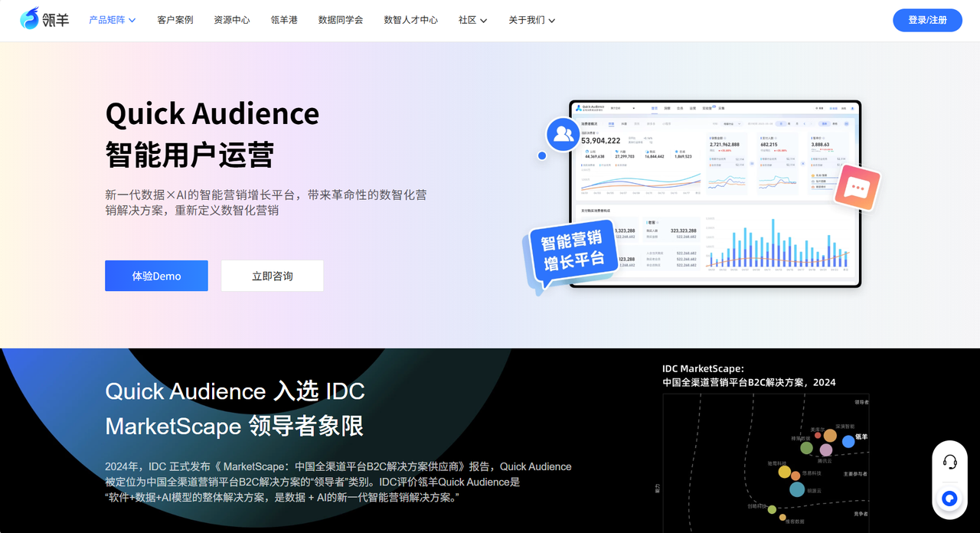Open customer service via the headset icon
The width and height of the screenshot is (980, 533).
coord(950,462)
